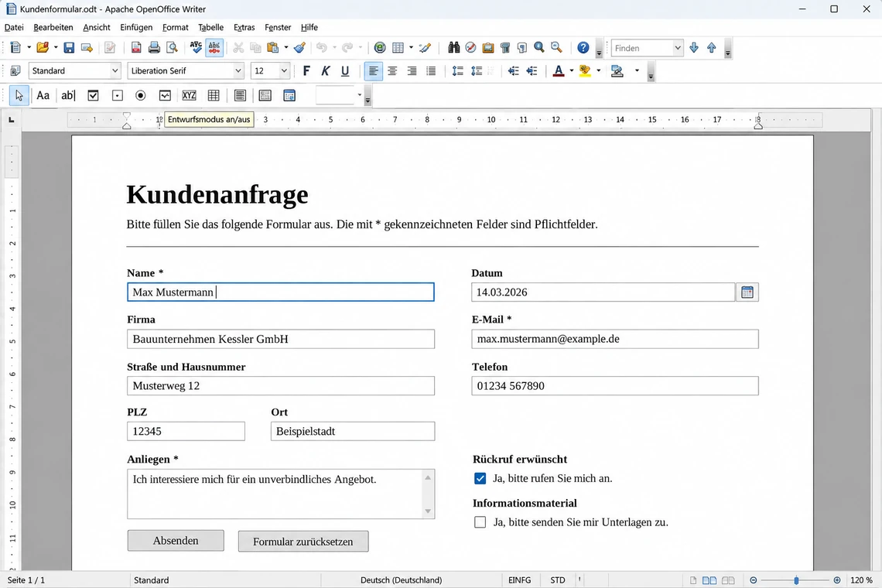The width and height of the screenshot is (882, 588).
Task: Open the font color dropdown arrow
Action: point(572,71)
